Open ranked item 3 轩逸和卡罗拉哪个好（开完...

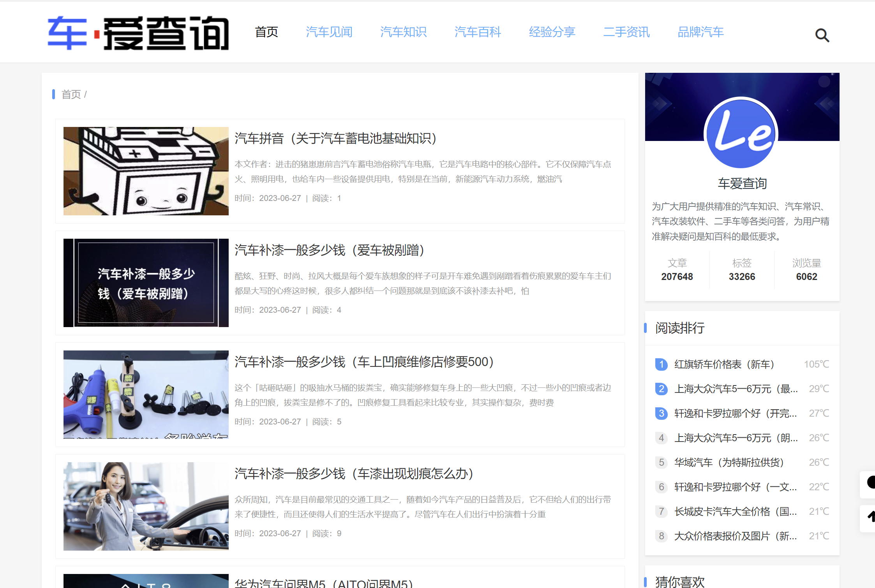(736, 413)
